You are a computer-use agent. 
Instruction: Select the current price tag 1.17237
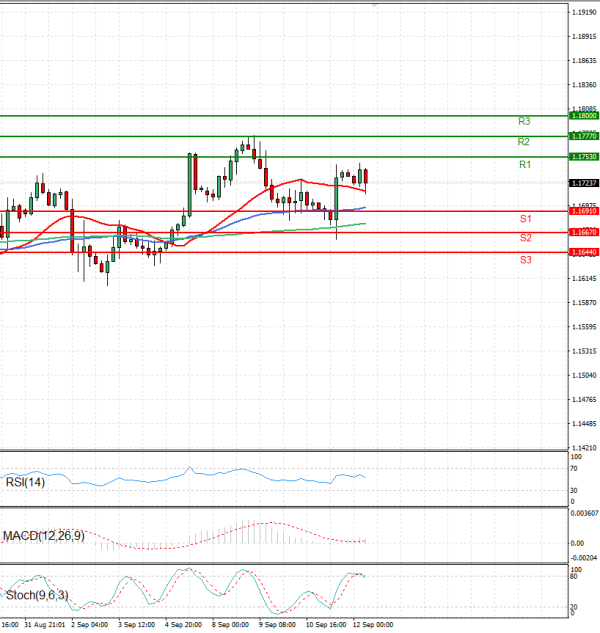[x=584, y=183]
